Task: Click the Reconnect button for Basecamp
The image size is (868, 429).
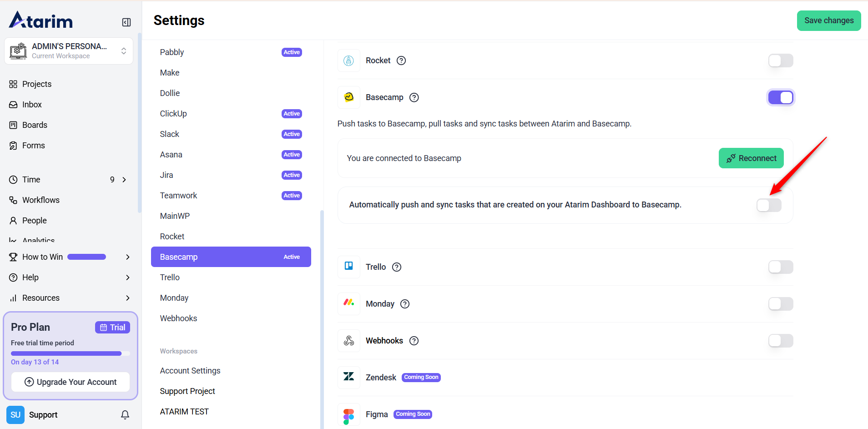Action: (751, 158)
